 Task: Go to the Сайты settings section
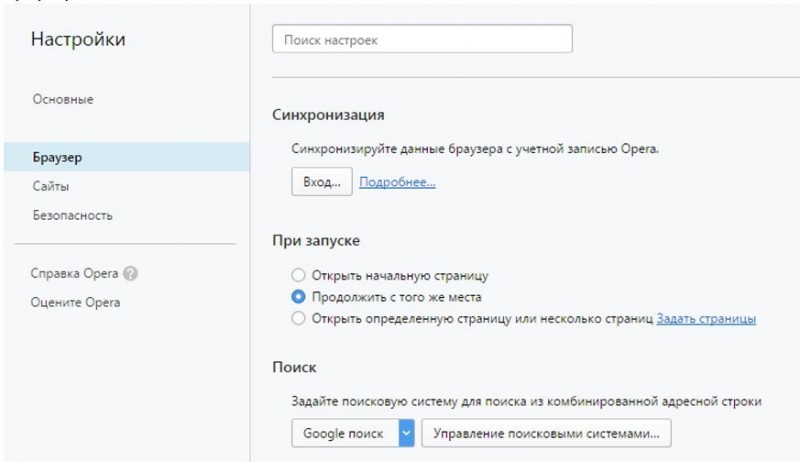51,186
